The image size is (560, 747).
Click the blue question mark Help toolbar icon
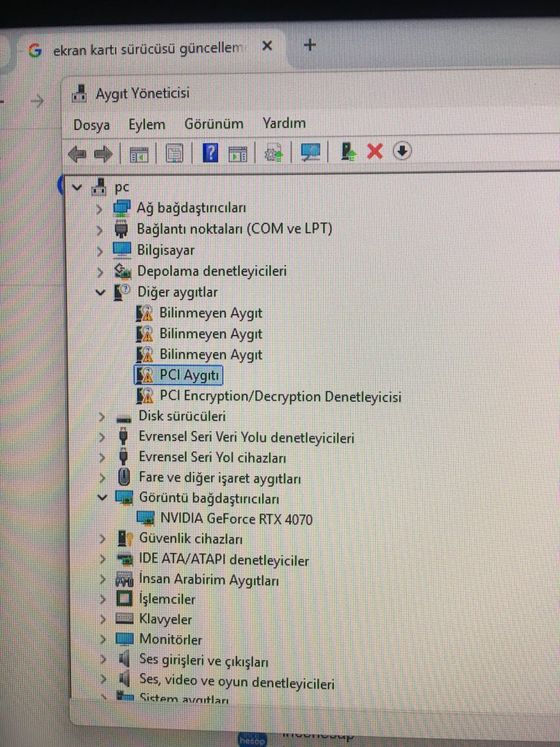(x=210, y=153)
